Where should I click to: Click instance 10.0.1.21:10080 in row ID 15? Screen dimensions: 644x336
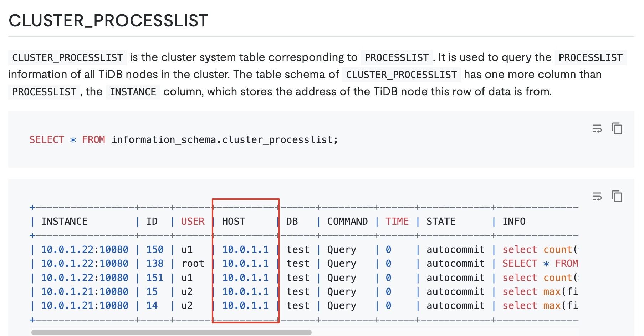coord(85,292)
